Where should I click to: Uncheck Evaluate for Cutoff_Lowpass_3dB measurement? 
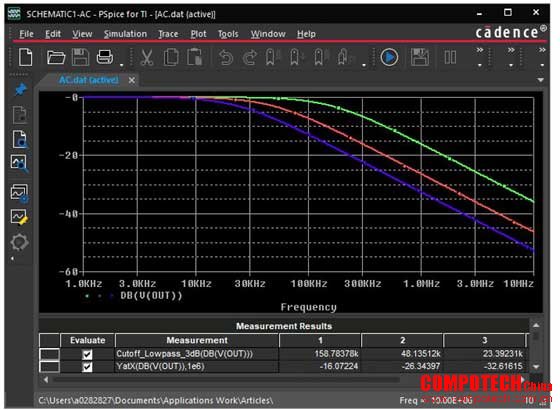pyautogui.click(x=87, y=354)
